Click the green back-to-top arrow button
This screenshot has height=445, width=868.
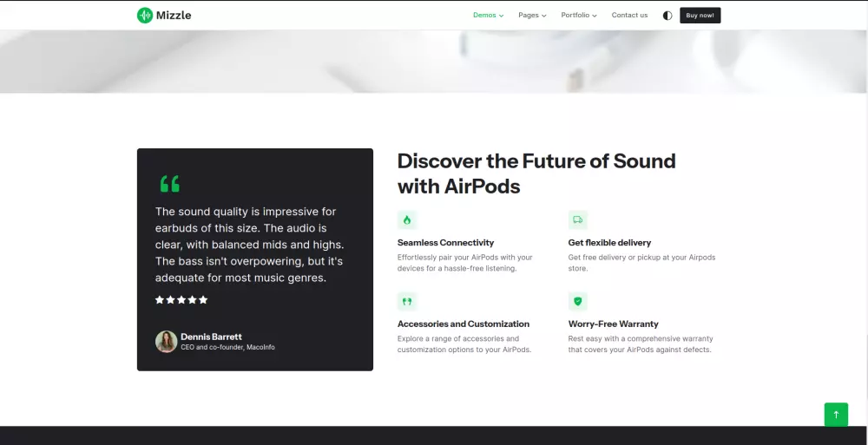click(836, 415)
